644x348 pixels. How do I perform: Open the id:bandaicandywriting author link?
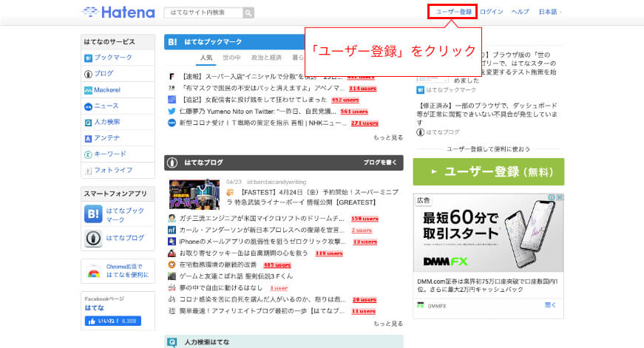tap(277, 182)
